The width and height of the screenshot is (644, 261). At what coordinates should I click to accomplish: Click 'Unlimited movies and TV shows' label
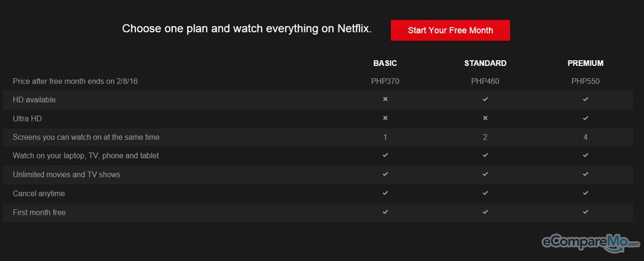tap(66, 175)
